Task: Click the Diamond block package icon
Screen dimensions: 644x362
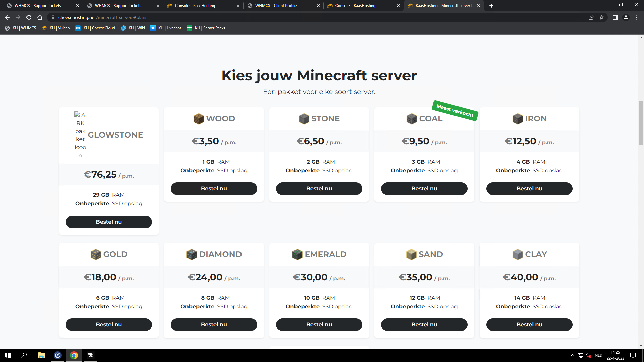Action: [192, 254]
